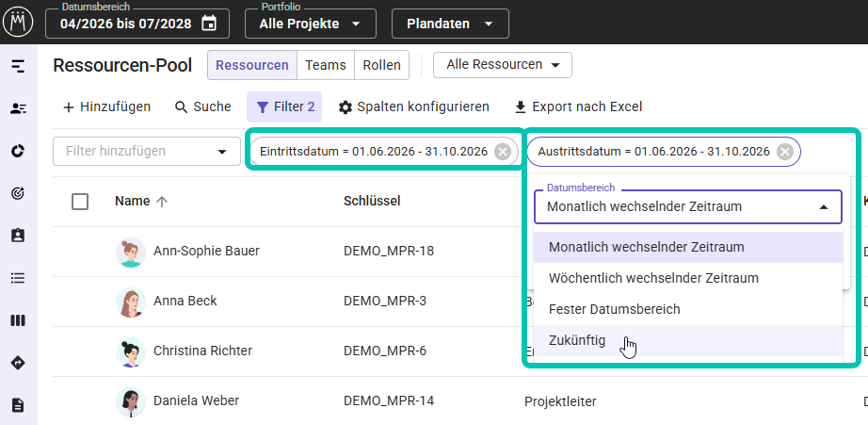868x425 pixels.
Task: Remove the Eintrittsdatum filter chip
Action: pos(502,152)
